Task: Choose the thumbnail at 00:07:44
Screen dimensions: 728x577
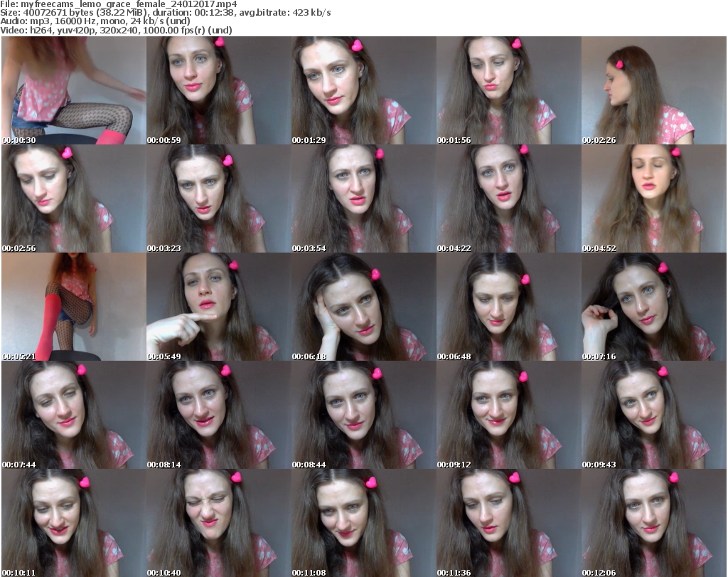Action: 74,415
